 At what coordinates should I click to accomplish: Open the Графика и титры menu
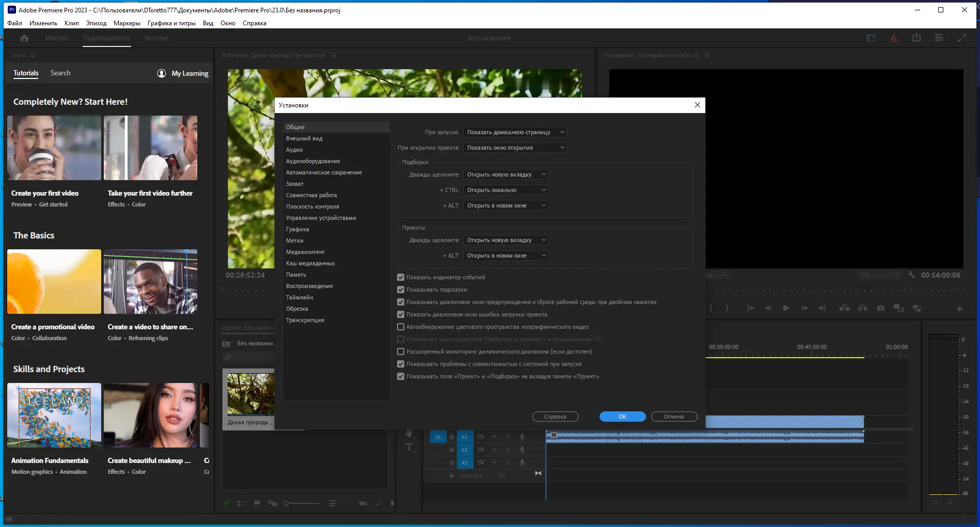(171, 23)
